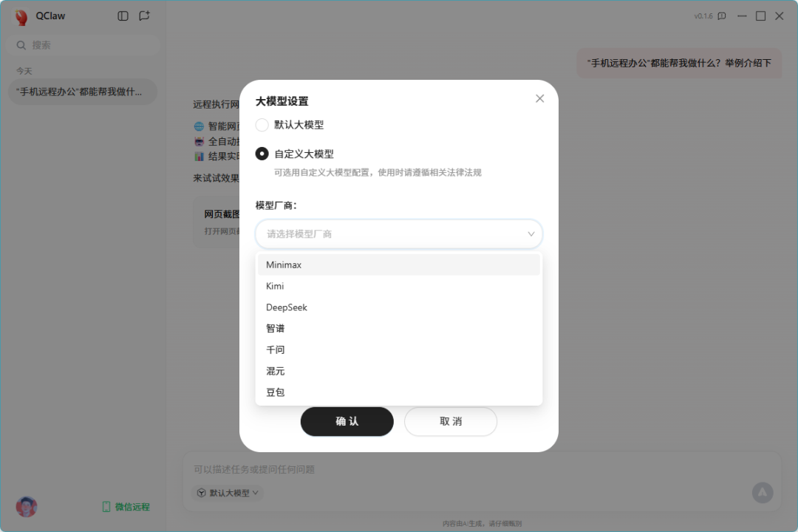The height and width of the screenshot is (532, 798).
Task: Open the 微信远程 link
Action: [126, 506]
